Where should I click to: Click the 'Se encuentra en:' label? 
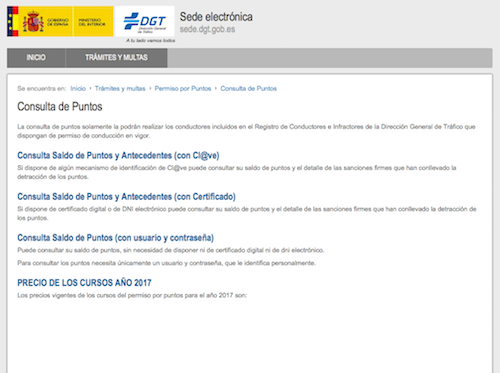click(x=42, y=89)
